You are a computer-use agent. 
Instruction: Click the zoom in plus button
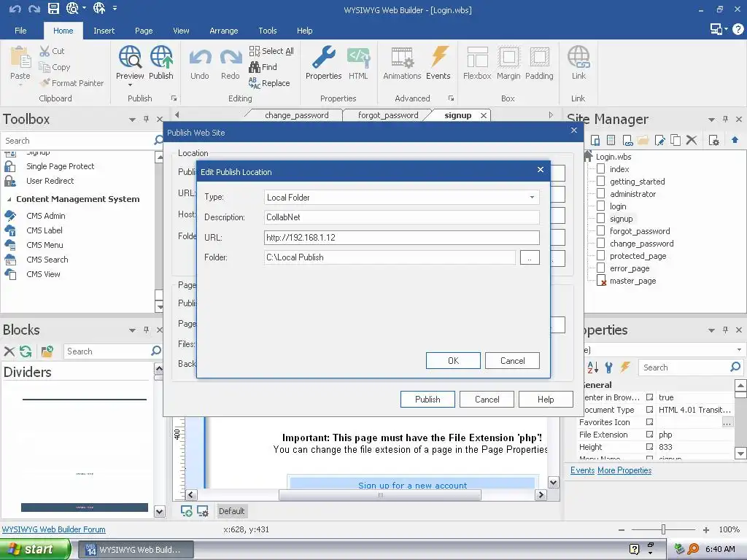[706, 529]
